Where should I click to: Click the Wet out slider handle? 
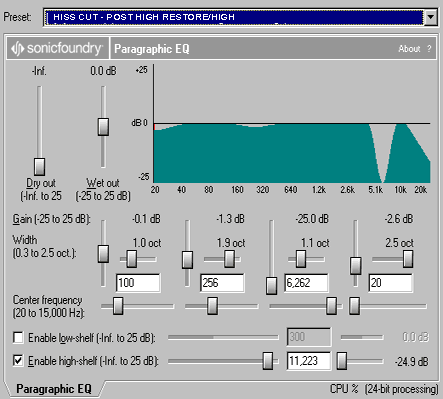pos(103,127)
